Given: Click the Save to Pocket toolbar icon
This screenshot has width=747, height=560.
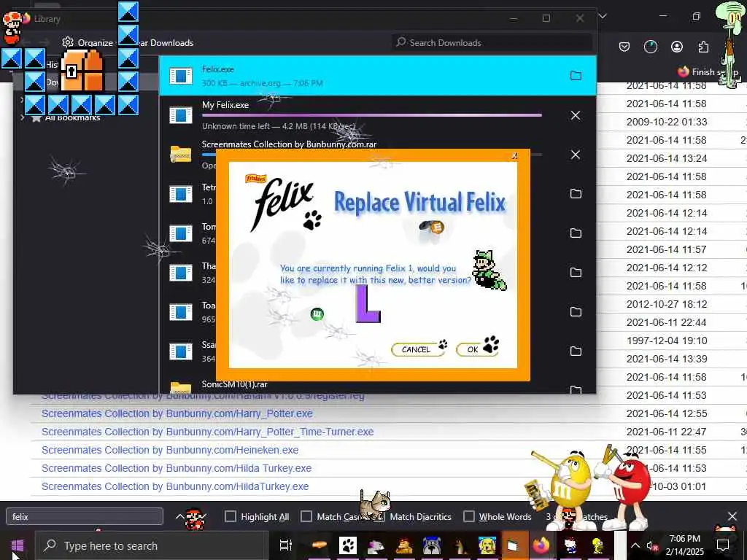Looking at the screenshot, I should (624, 47).
